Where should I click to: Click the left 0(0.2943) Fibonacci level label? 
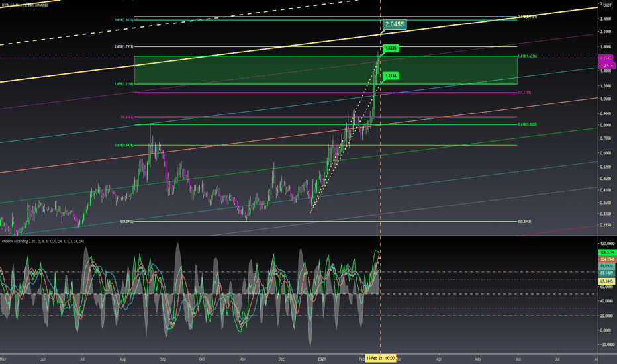coord(126,222)
